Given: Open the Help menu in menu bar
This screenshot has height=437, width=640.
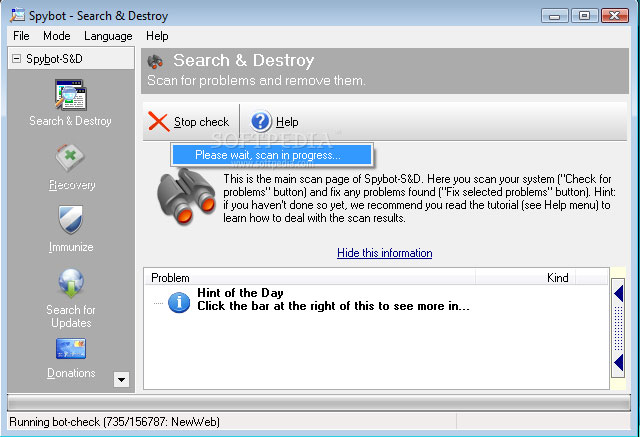Looking at the screenshot, I should 157,36.
